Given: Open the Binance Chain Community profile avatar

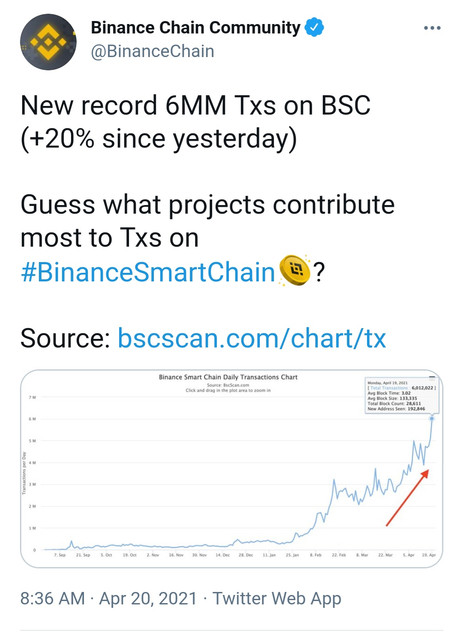Looking at the screenshot, I should [x=48, y=42].
